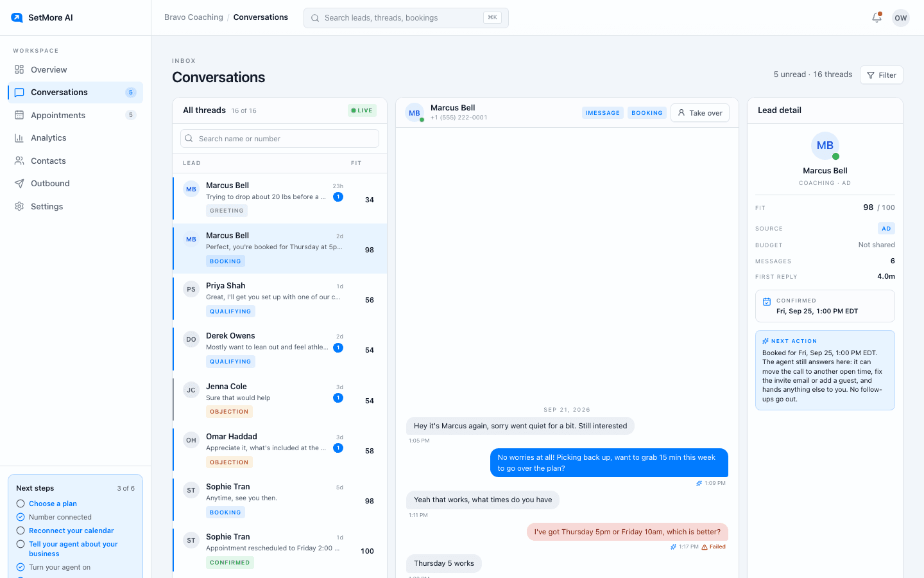Open Marcus Bell thread tagged GREETING
Viewport: 924px width, 578px height.
point(280,198)
